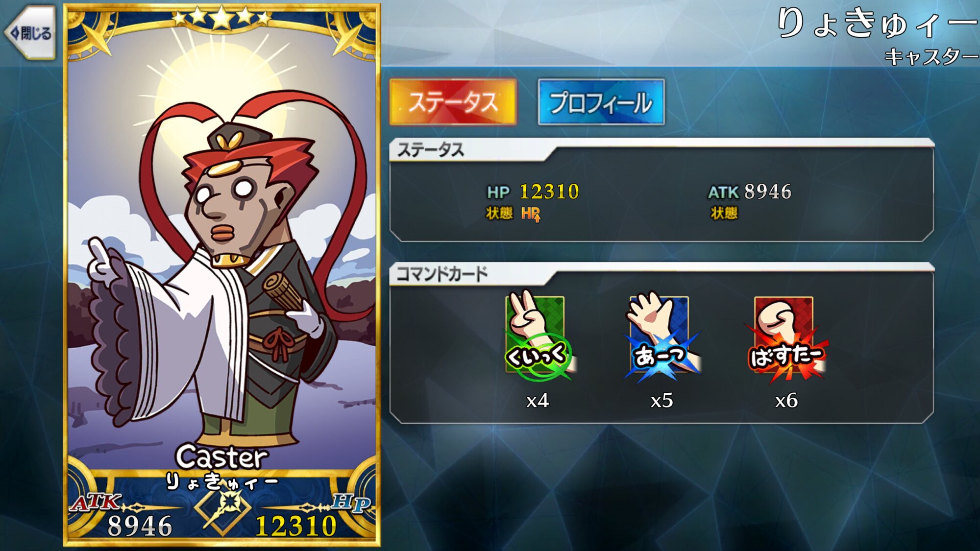The image size is (980, 551).
Task: Click the x4 count under Quick card
Action: click(538, 401)
